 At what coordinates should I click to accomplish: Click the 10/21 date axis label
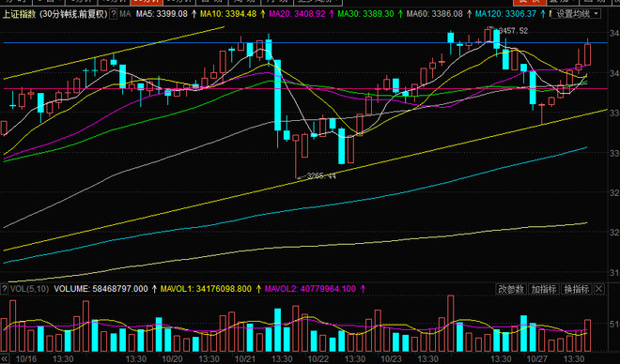(245, 359)
